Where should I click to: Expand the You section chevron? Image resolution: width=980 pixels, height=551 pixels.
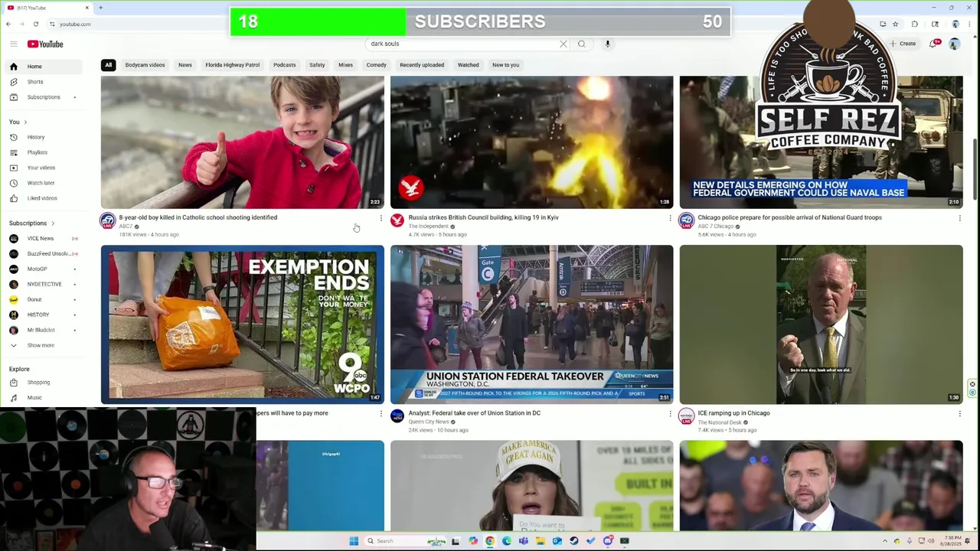(x=25, y=122)
